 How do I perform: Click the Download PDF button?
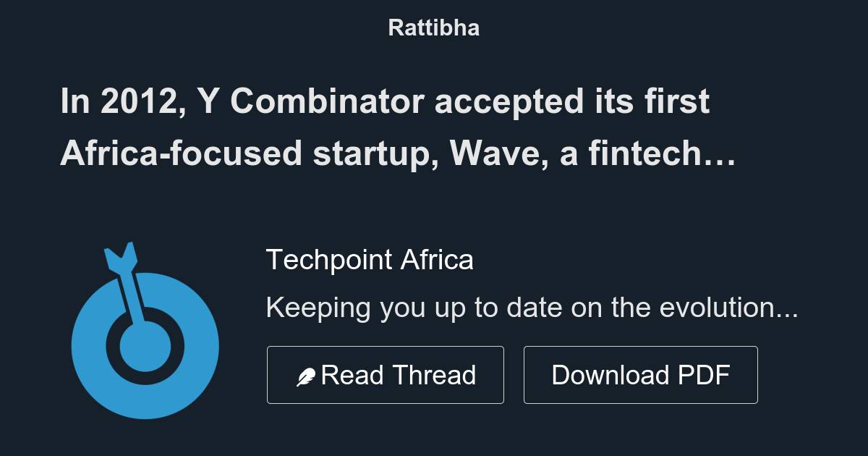(x=641, y=374)
